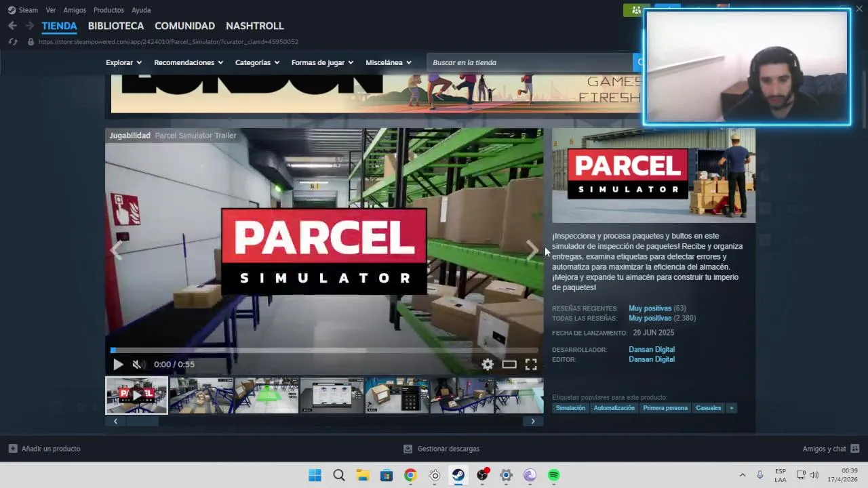Click the Primera persona tag

coord(665,408)
